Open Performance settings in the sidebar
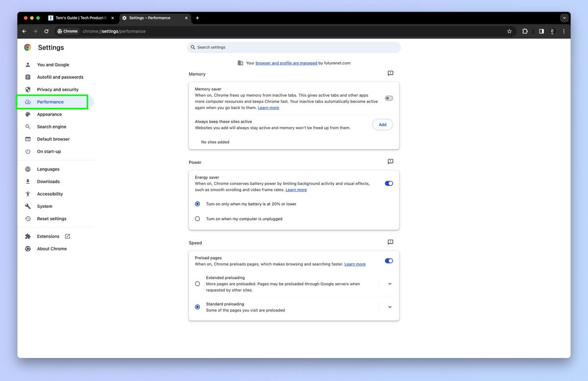This screenshot has height=381, width=588. [x=49, y=102]
